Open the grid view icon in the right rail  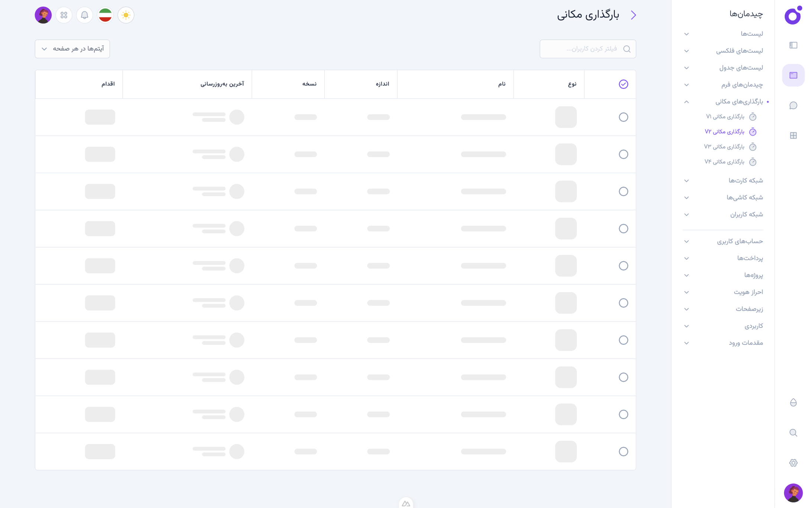[x=793, y=135]
